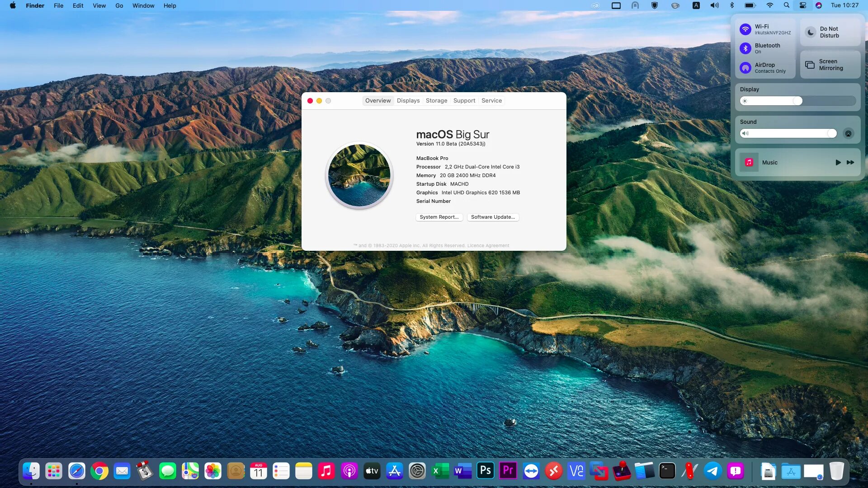This screenshot has width=868, height=488.
Task: Open the Wi-Fi menu bar dropdown
Action: [x=770, y=5]
